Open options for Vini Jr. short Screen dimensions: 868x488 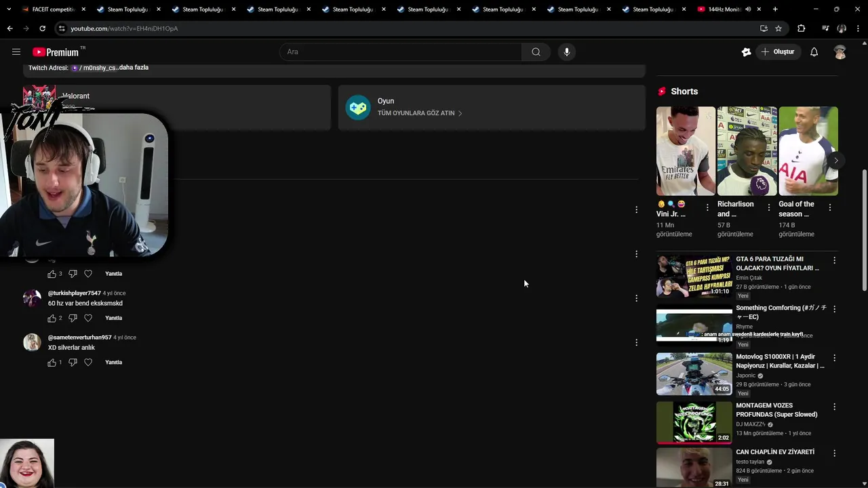tap(707, 207)
